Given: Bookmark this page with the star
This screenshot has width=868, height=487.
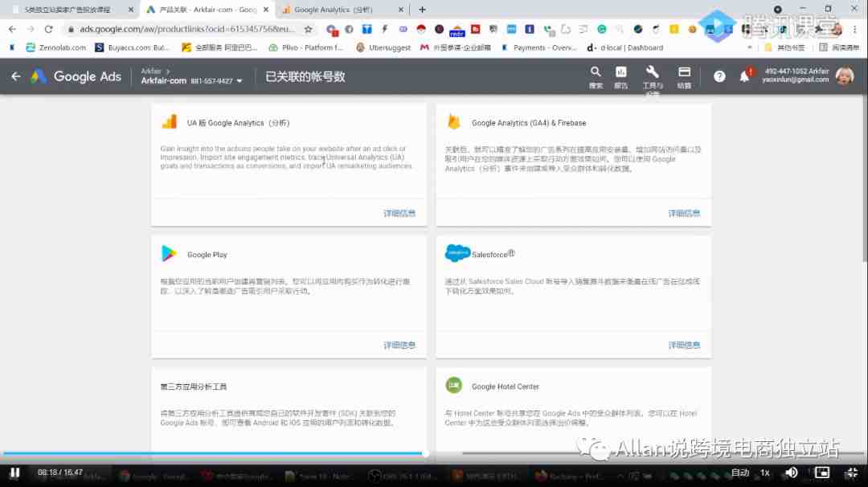Looking at the screenshot, I should 309,29.
